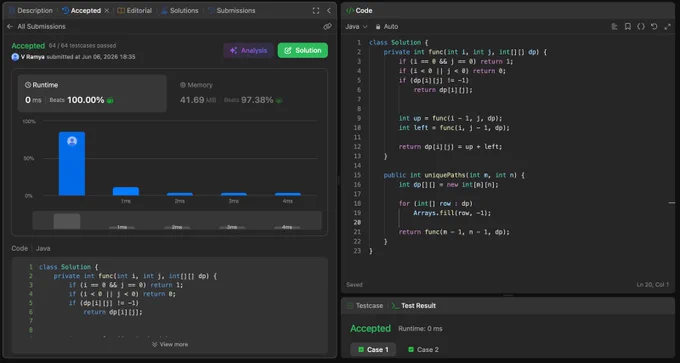
Task: Click the 'Saved' status text
Action: (x=354, y=285)
